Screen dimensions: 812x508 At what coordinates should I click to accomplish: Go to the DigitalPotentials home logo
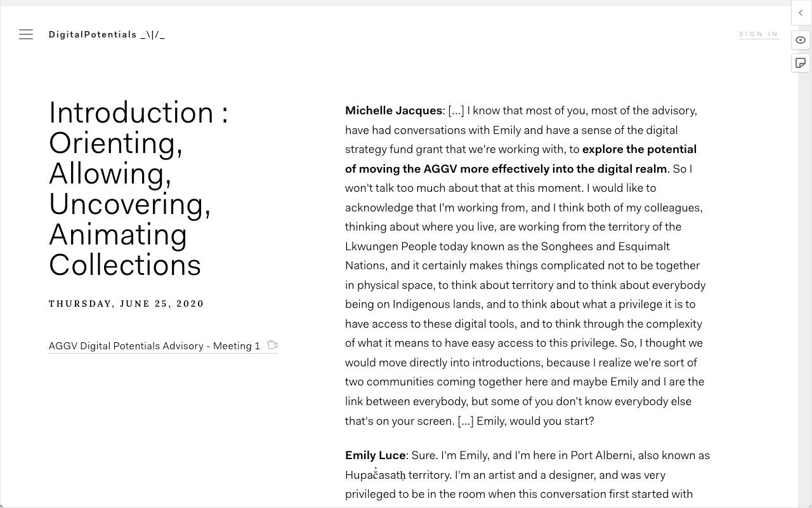click(107, 35)
